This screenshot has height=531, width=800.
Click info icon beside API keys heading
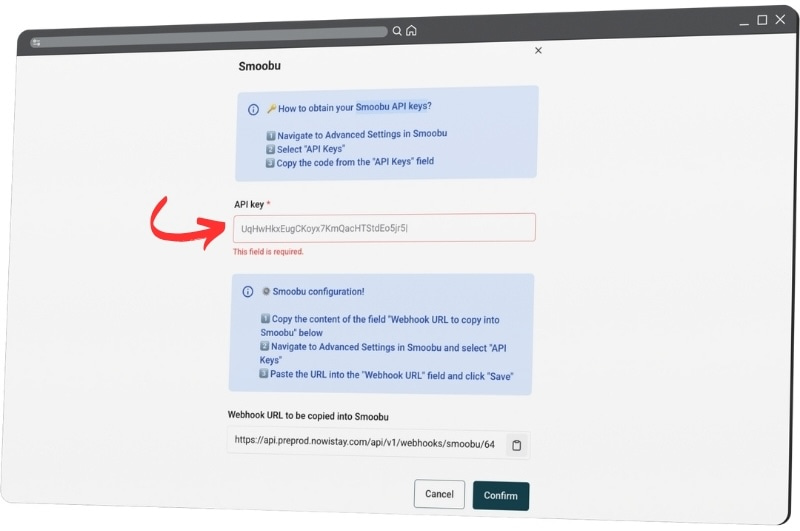coord(253,109)
